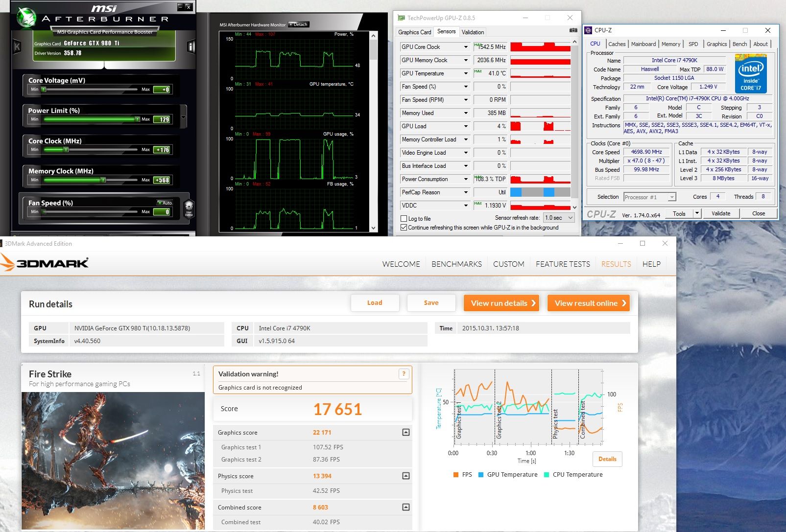786x532 pixels.
Task: Collapse the Combined score section
Action: click(x=405, y=507)
